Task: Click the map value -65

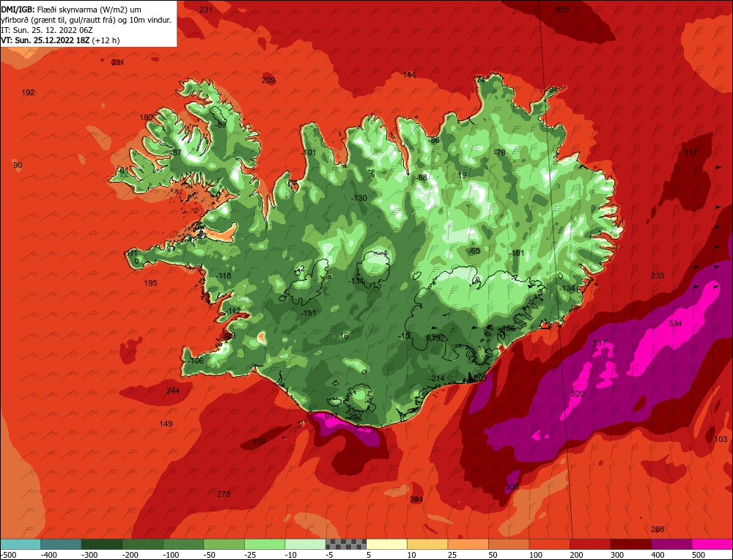Action: (474, 251)
